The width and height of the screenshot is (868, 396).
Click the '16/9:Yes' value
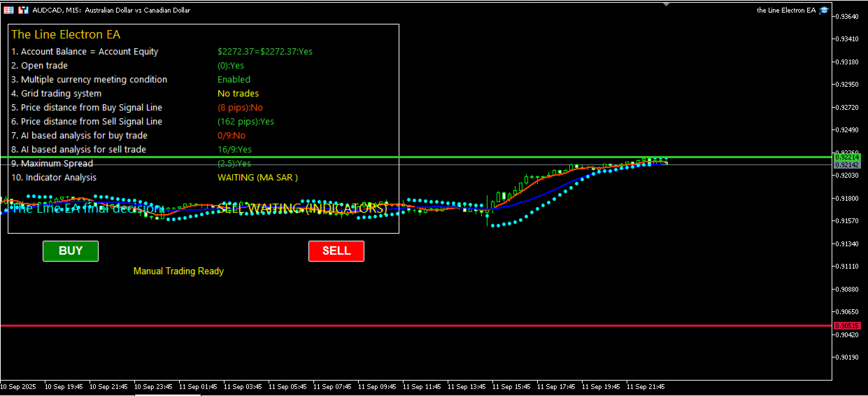point(234,150)
